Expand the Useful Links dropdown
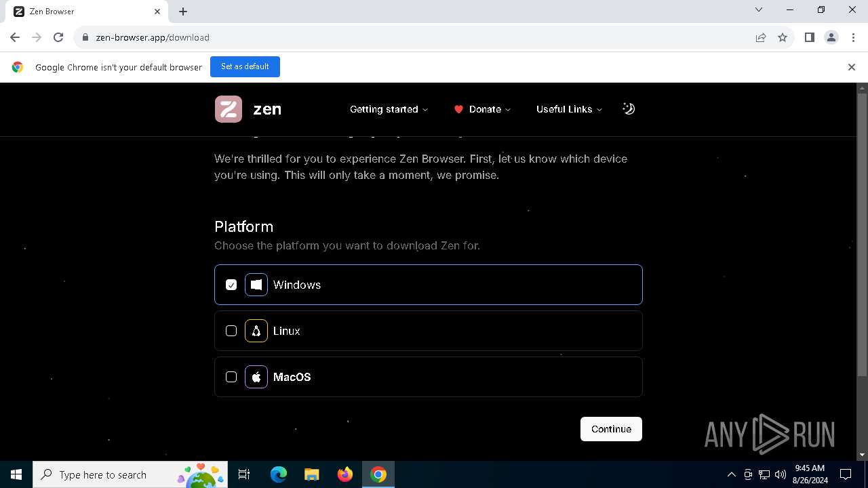Image resolution: width=868 pixels, height=488 pixels. [x=569, y=109]
